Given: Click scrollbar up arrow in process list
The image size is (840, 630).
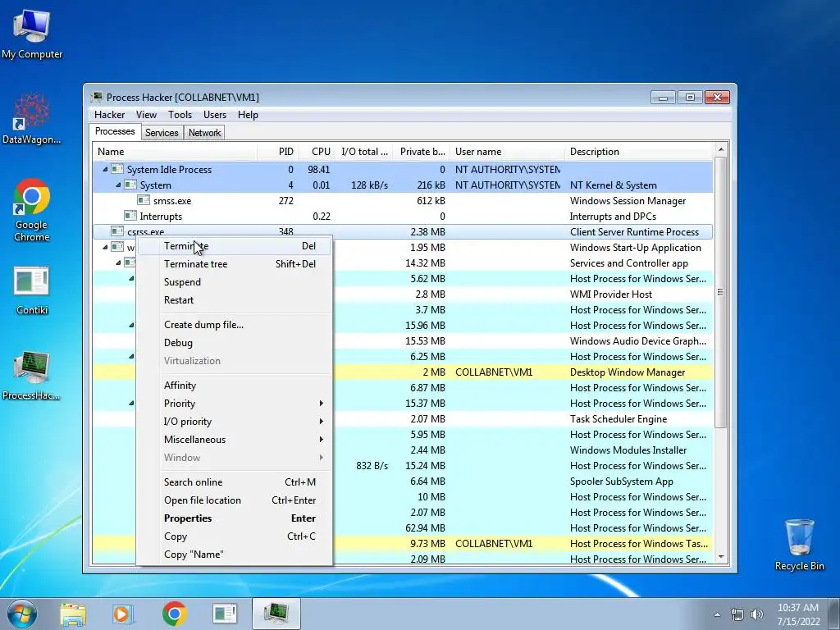Looking at the screenshot, I should tap(720, 149).
